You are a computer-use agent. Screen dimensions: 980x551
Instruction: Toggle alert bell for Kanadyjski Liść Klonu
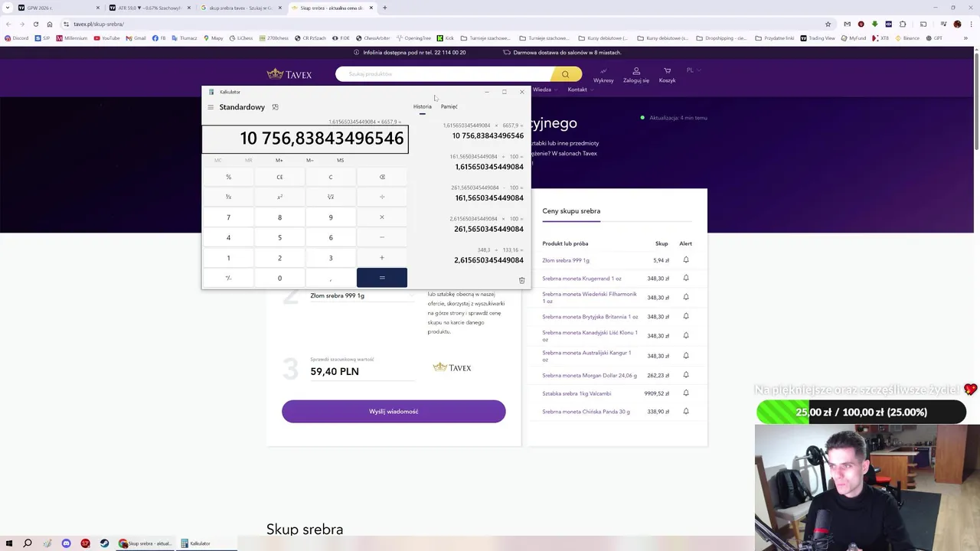pyautogui.click(x=686, y=335)
